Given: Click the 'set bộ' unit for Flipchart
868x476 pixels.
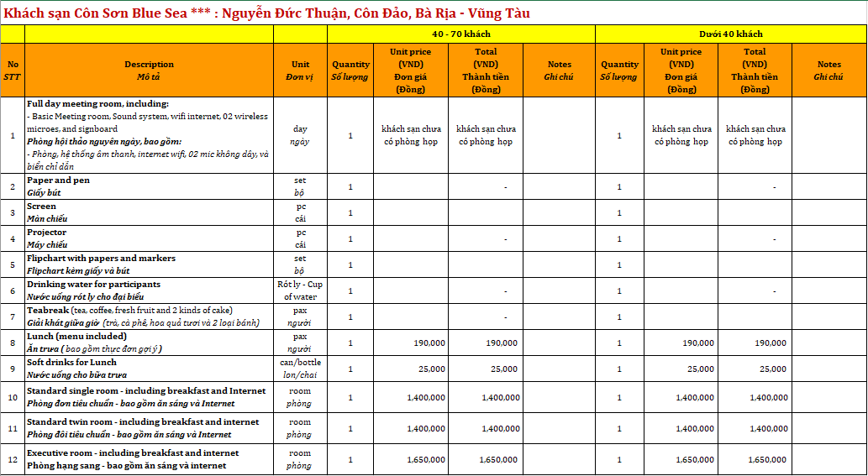Looking at the screenshot, I should (x=300, y=264).
